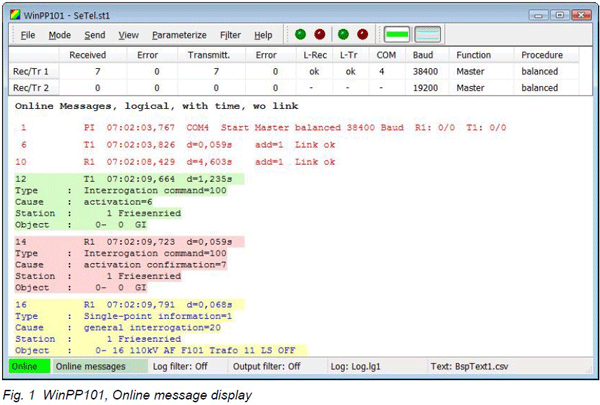Open the Send menu
600x405 pixels.
[95, 35]
